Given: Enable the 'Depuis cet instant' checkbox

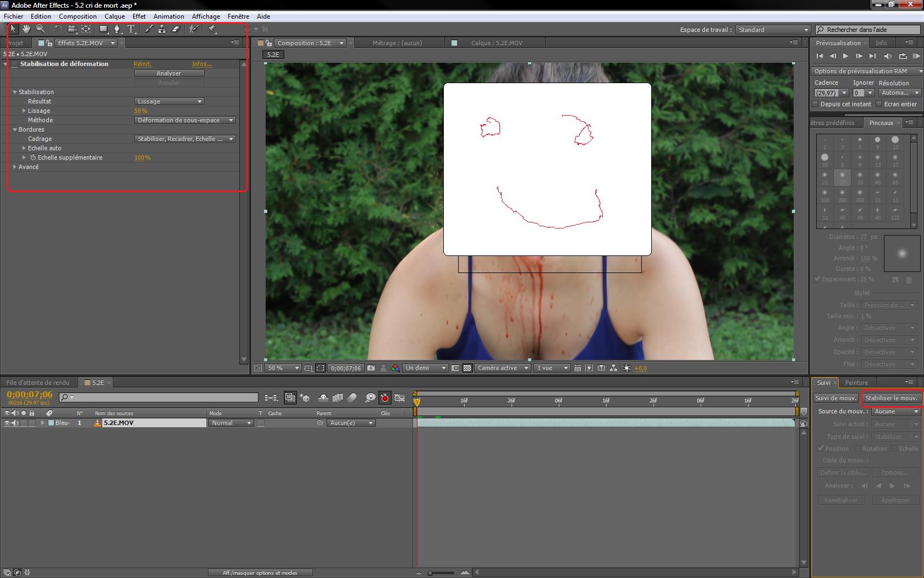Looking at the screenshot, I should 816,104.
